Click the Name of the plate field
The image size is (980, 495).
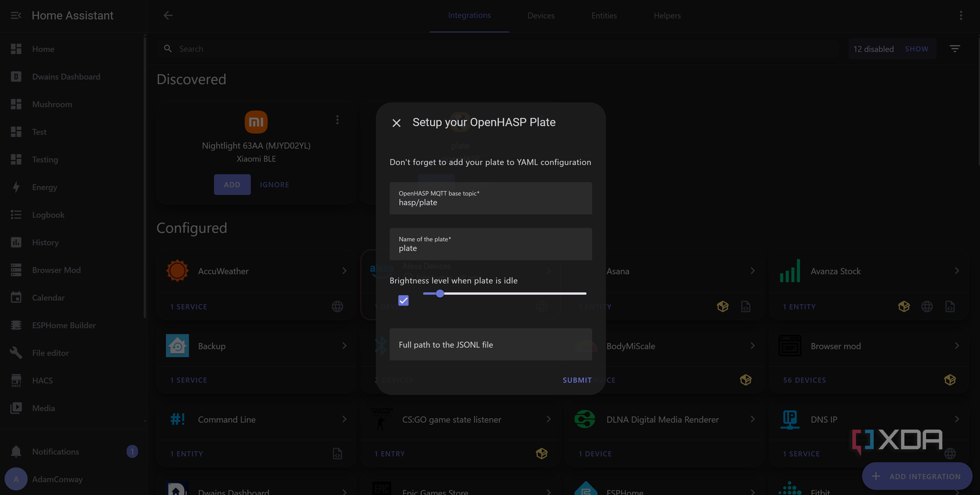(x=491, y=244)
